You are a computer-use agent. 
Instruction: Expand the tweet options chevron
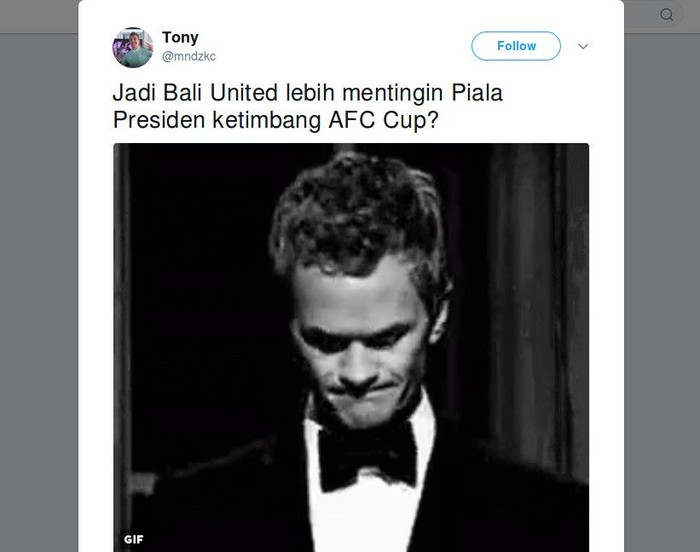coord(583,46)
